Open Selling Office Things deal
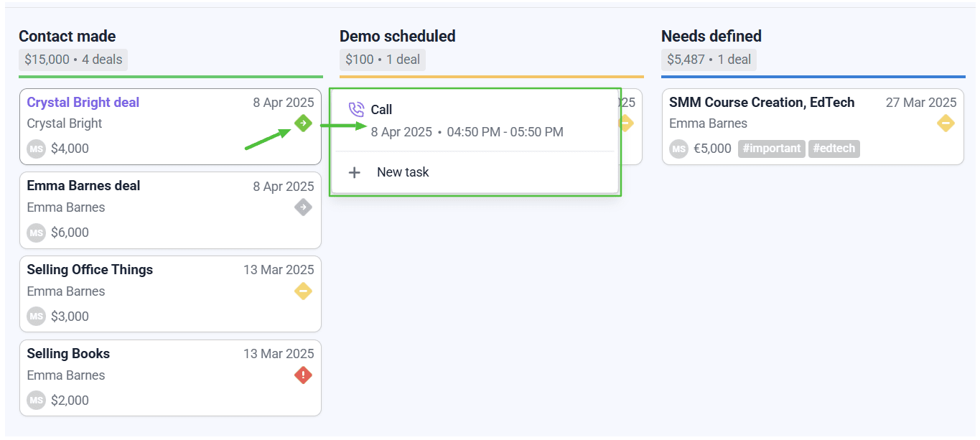Screen dimensions: 980x440 click(x=90, y=270)
